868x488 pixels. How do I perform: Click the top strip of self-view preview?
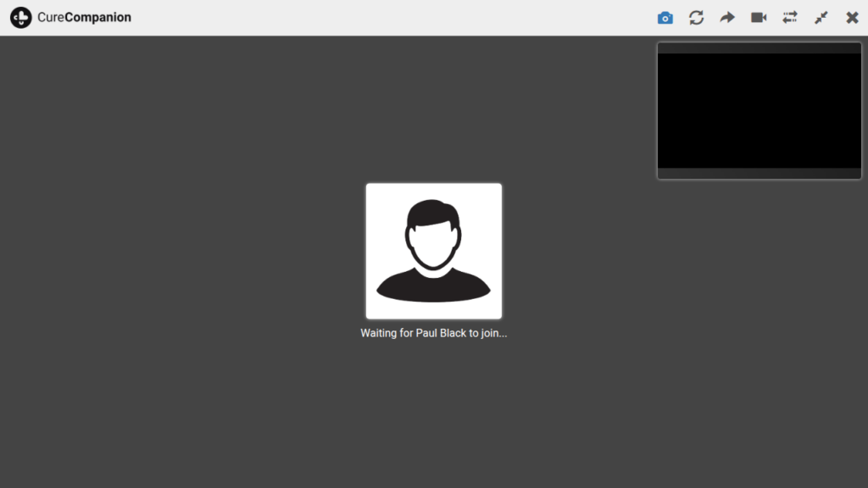(759, 48)
